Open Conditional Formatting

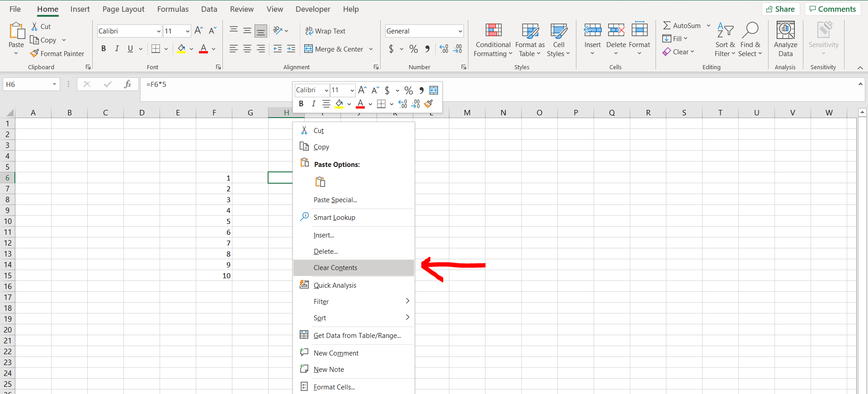[x=493, y=40]
